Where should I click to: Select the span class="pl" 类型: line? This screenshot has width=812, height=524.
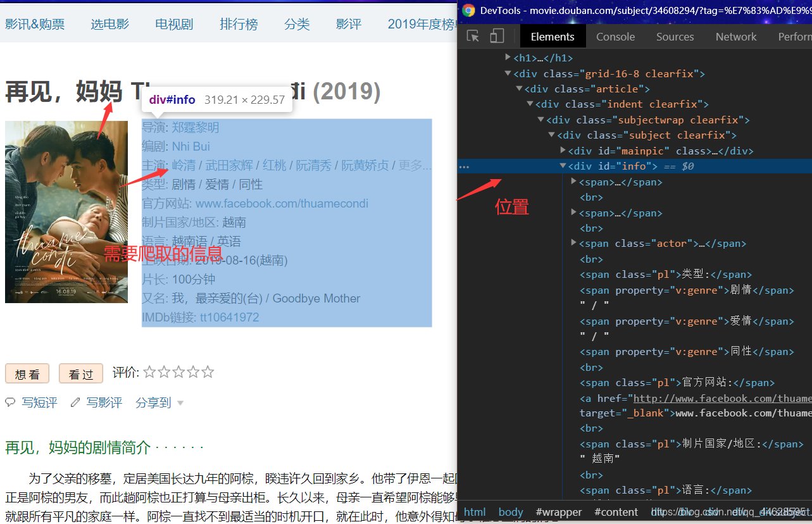[666, 275]
